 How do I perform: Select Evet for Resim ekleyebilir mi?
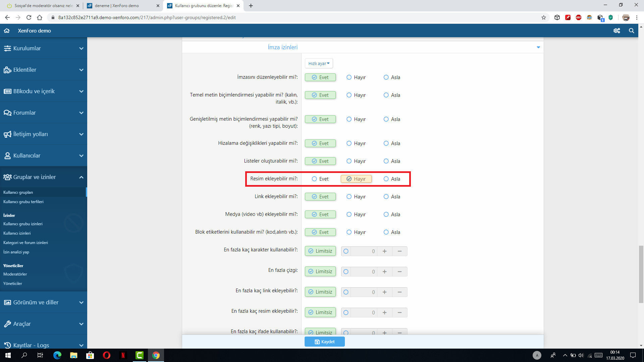tap(314, 179)
